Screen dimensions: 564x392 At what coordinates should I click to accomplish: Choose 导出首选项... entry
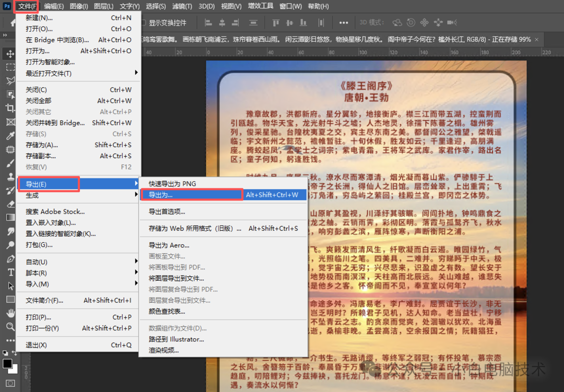click(223, 211)
